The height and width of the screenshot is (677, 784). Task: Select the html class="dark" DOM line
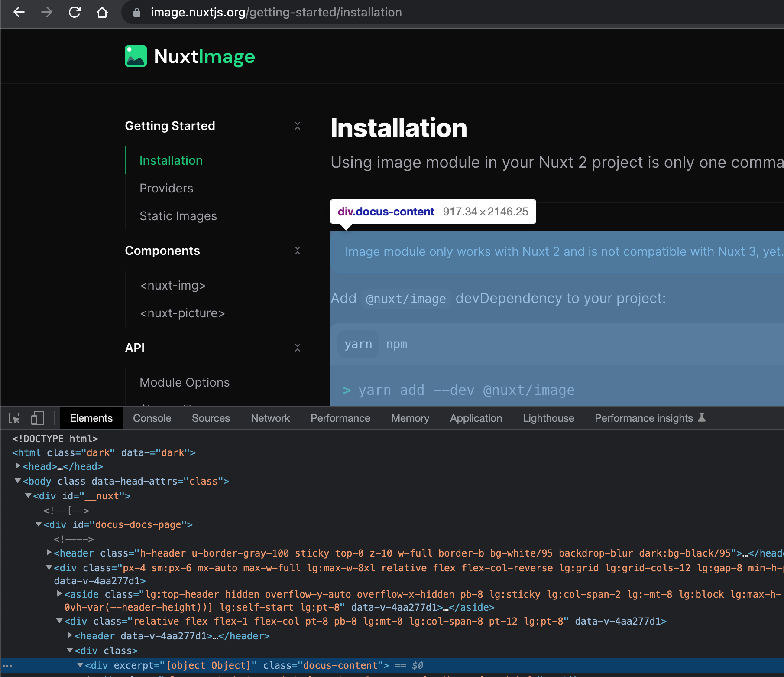pos(104,452)
